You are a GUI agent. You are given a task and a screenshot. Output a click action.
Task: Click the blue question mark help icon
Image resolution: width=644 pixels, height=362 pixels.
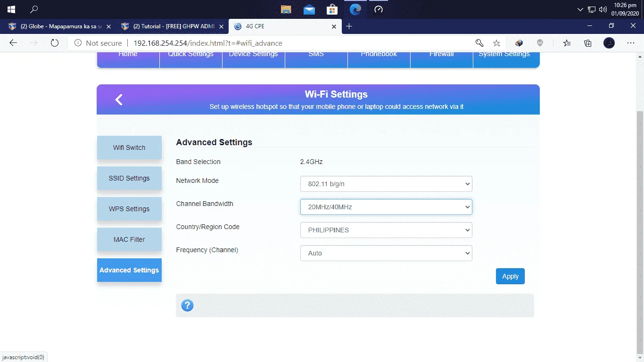(187, 305)
